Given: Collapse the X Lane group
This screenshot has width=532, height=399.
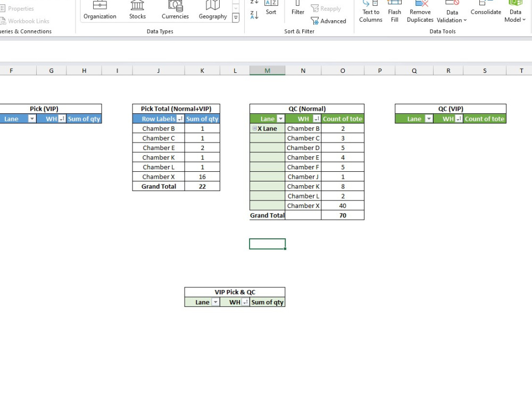Looking at the screenshot, I should pyautogui.click(x=255, y=128).
